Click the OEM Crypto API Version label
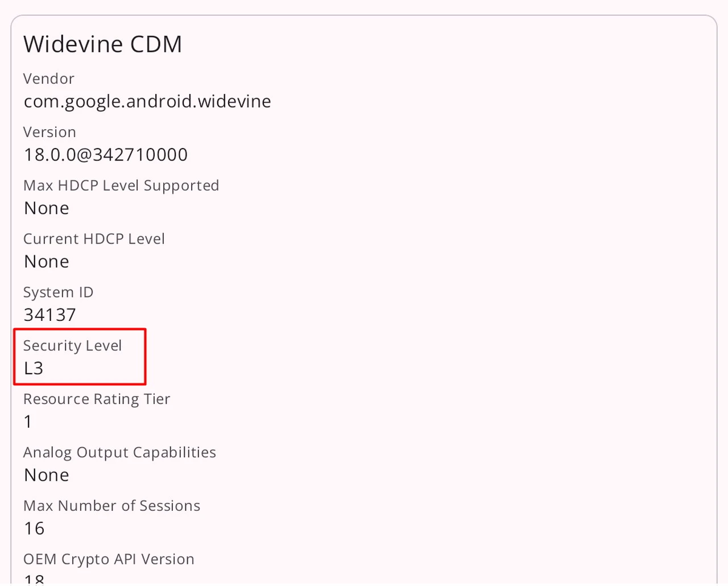 pos(109,559)
